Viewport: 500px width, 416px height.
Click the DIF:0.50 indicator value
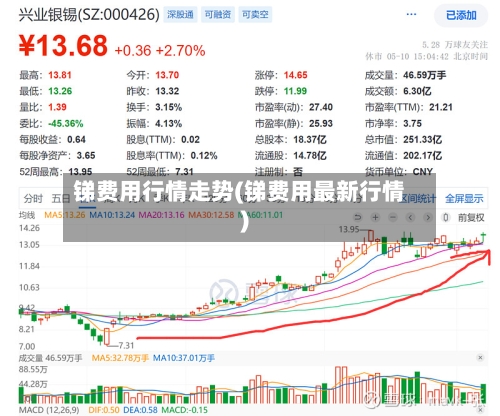(104, 410)
